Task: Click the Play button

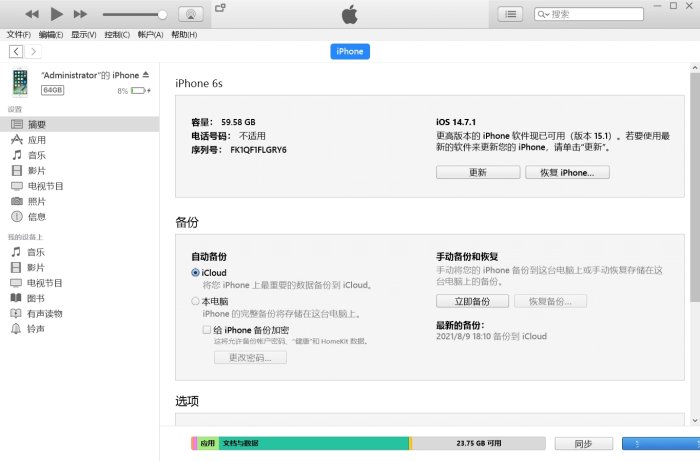Action: coord(56,14)
